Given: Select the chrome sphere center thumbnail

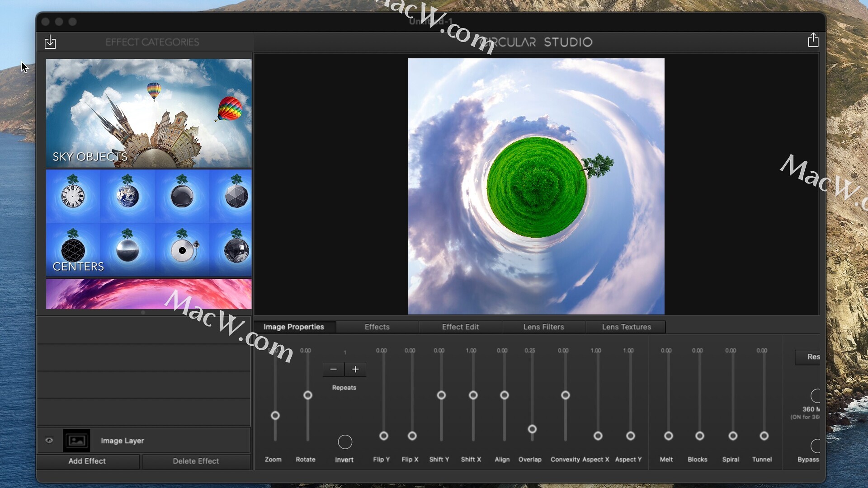Looking at the screenshot, I should pyautogui.click(x=127, y=250).
